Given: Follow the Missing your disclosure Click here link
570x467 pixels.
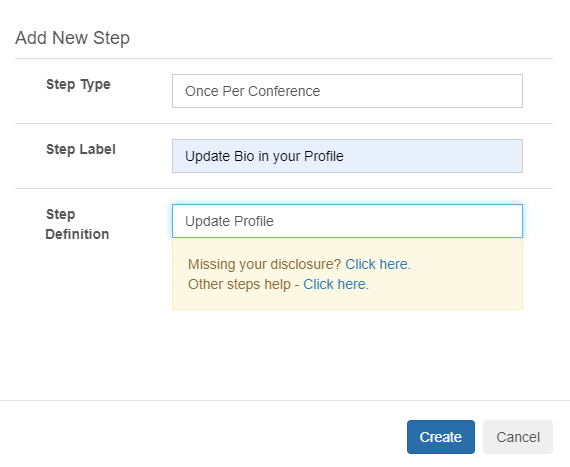Looking at the screenshot, I should coord(378,264).
